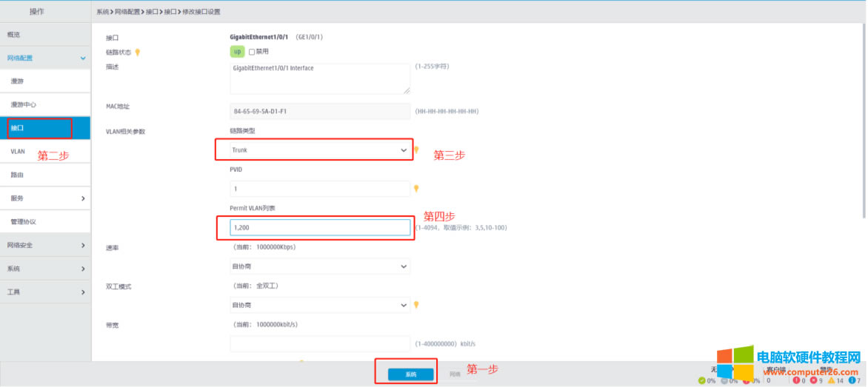Click the 描述 text area
Viewport: 868px width, 387px height.
click(320, 78)
